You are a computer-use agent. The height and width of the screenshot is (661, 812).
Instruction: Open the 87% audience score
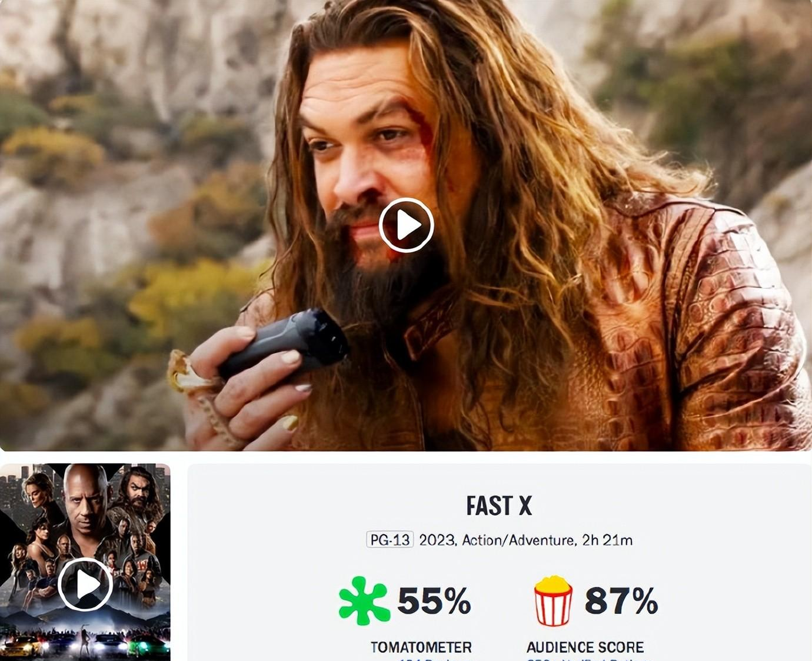tap(621, 601)
